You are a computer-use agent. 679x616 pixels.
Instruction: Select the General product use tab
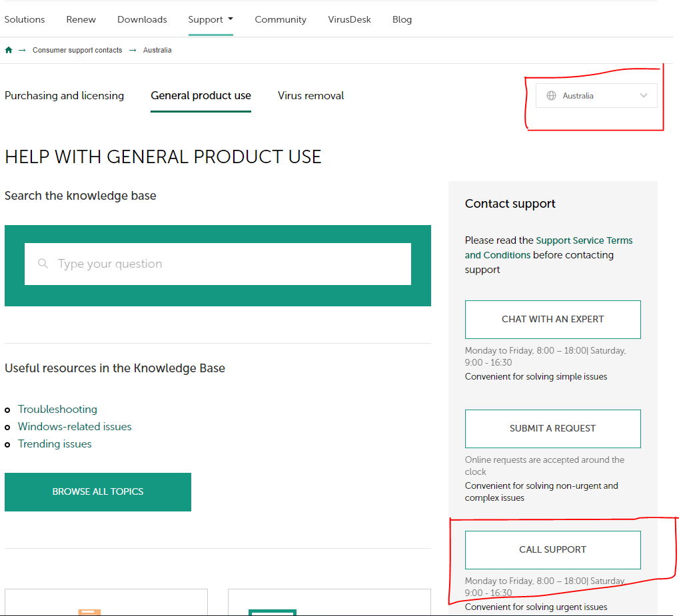(201, 96)
